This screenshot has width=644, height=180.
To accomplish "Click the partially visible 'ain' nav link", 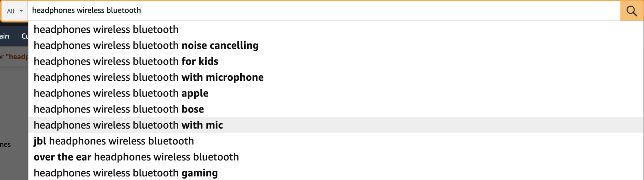I will (4, 36).
